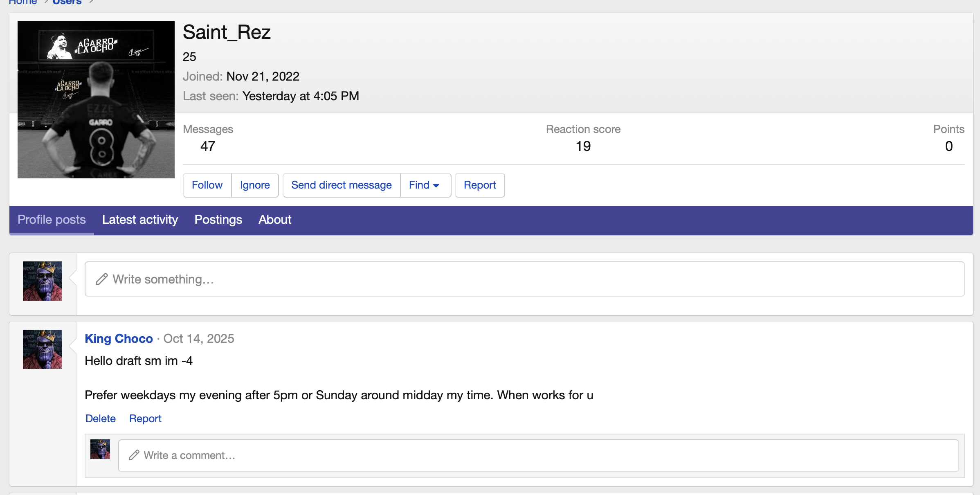Open the About tab

tap(274, 220)
